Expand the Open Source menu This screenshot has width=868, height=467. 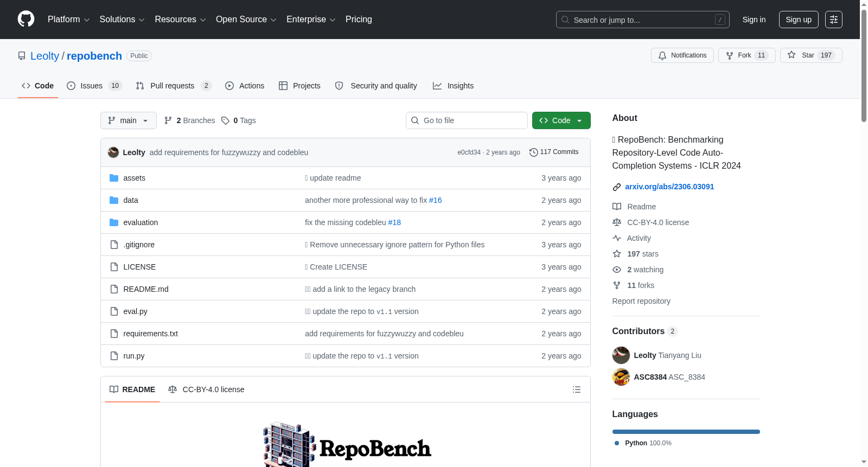coord(246,20)
